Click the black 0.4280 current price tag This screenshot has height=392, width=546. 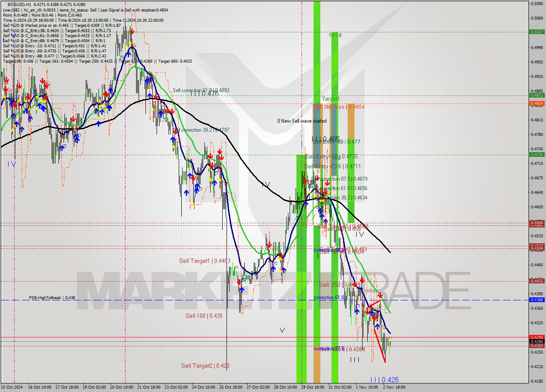coord(536,341)
